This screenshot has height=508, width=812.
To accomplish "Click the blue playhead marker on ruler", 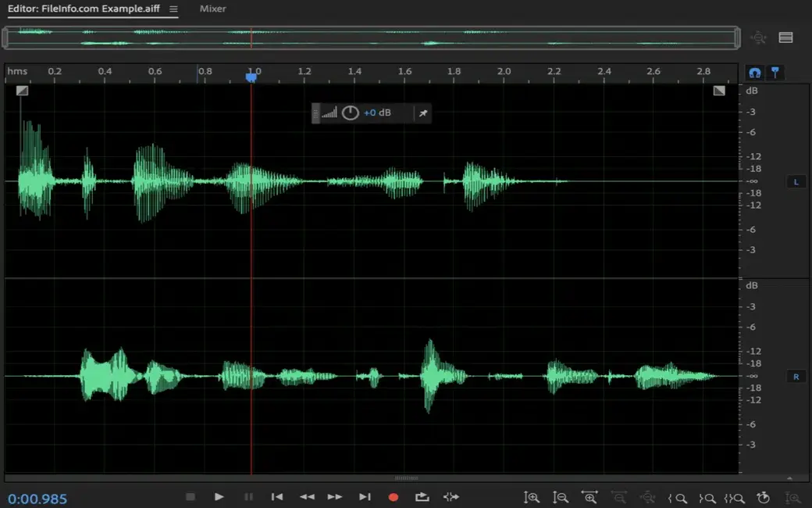I will pyautogui.click(x=251, y=77).
